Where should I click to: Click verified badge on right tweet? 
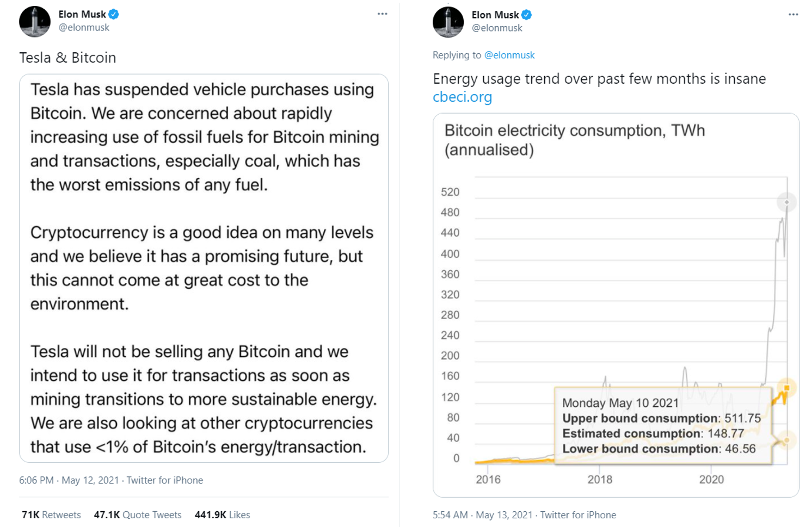[x=526, y=15]
